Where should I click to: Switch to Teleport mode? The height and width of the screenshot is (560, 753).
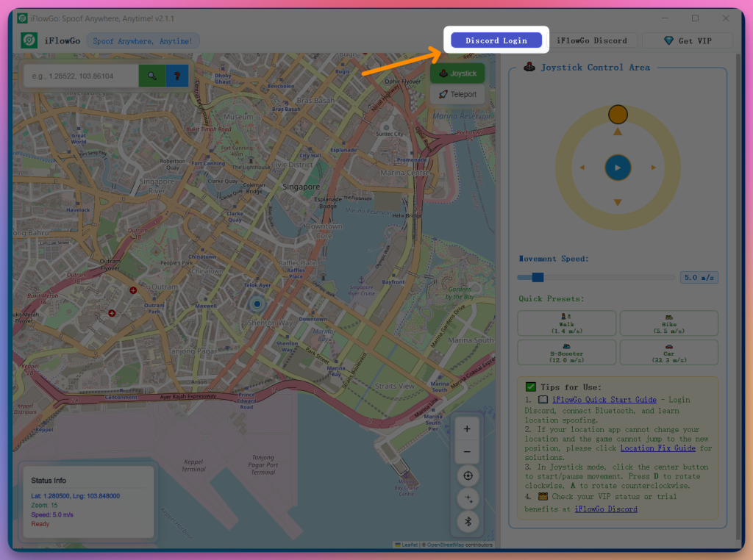(457, 94)
